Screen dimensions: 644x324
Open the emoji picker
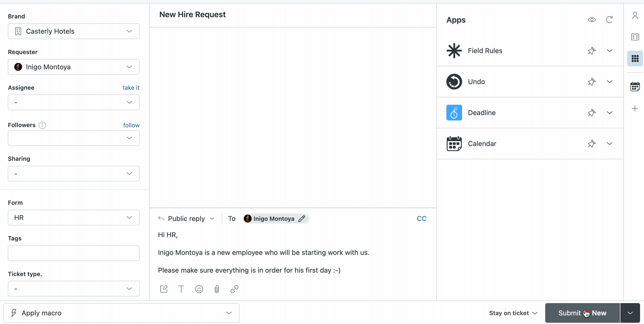pos(199,289)
